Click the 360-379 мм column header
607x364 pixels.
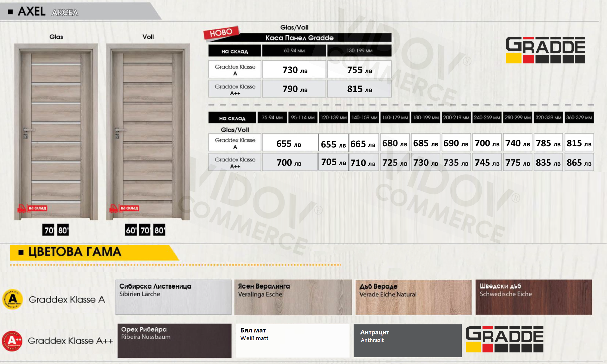point(579,118)
